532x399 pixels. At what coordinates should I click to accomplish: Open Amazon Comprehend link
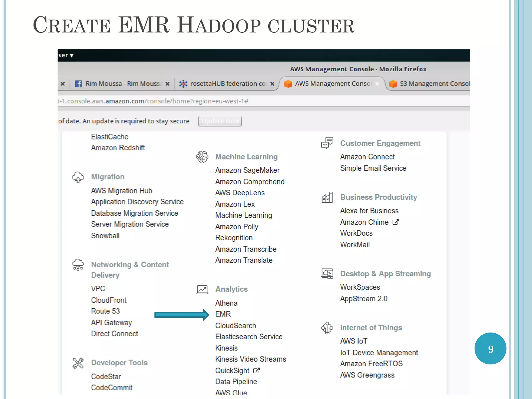click(250, 182)
